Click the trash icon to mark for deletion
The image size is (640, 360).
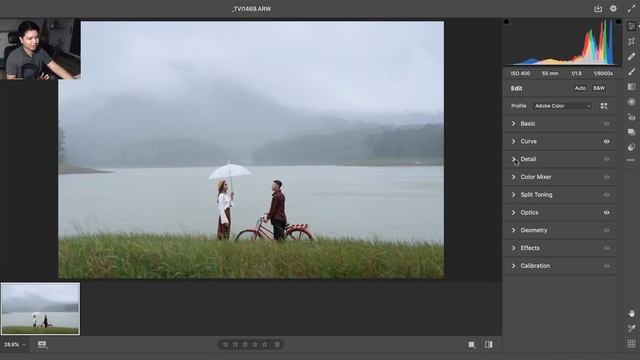point(277,344)
